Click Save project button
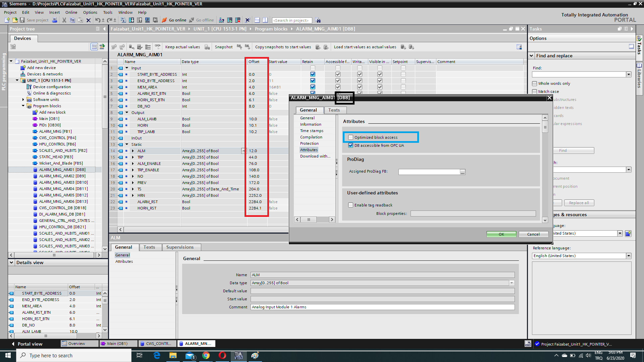Screen dimensions: 644x362 34,20
